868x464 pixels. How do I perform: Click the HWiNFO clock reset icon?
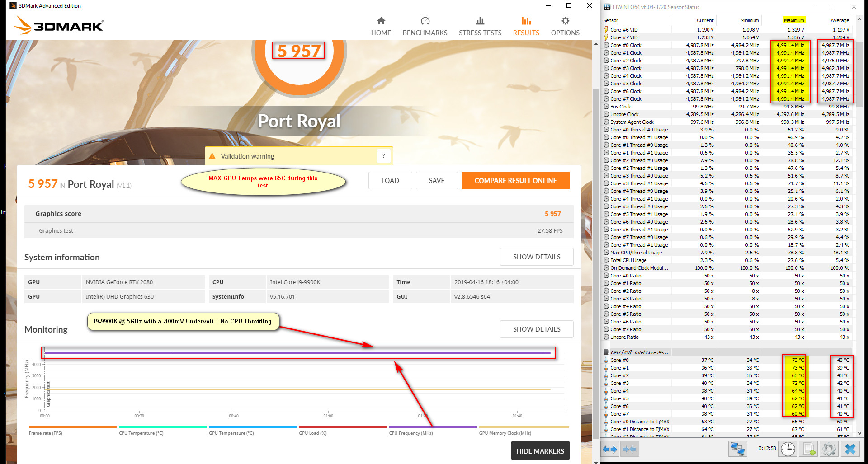[x=788, y=449]
